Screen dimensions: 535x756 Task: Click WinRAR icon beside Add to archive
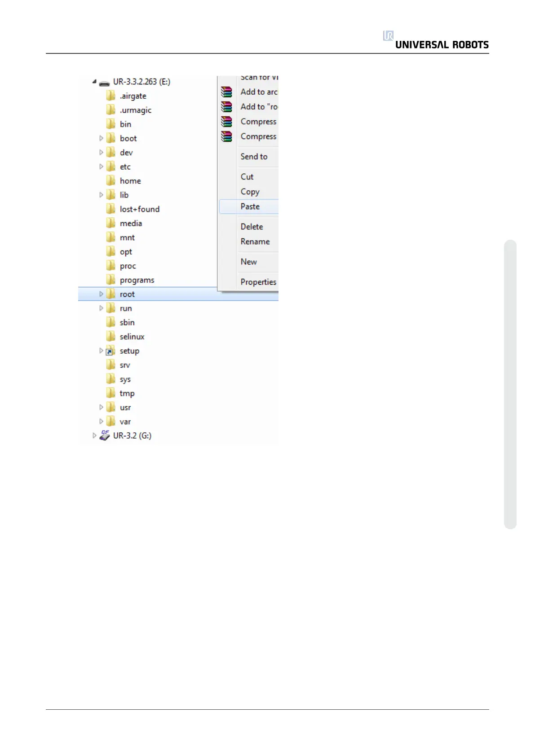coord(227,92)
